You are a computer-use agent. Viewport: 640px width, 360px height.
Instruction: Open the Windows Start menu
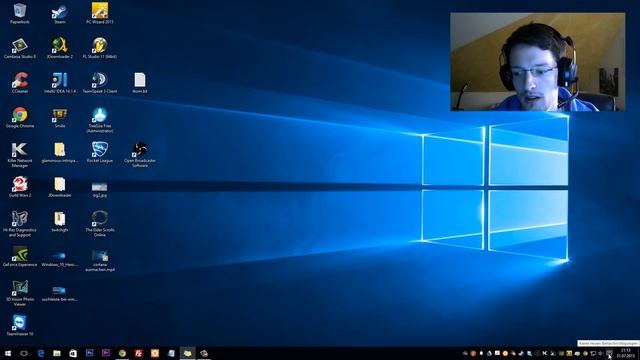pos(8,353)
